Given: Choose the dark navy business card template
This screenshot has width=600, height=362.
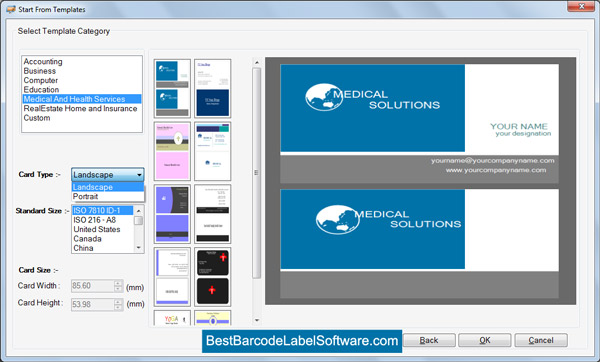Looking at the screenshot, I should pos(213,88).
